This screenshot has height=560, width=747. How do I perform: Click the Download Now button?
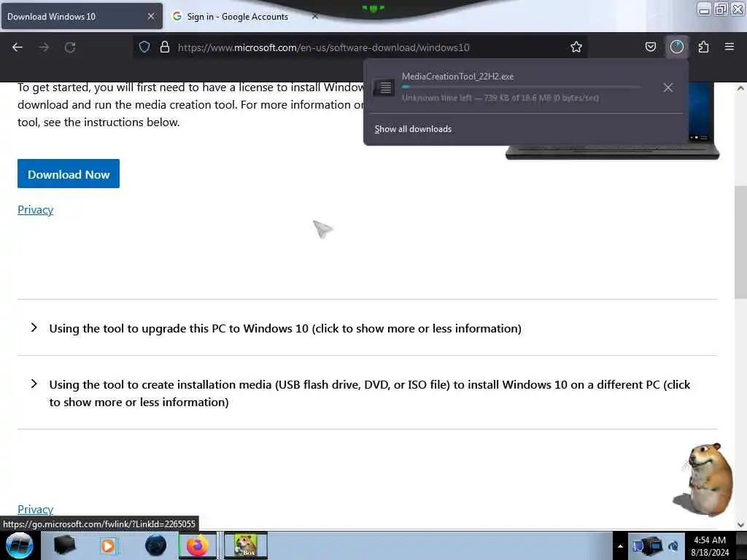[69, 174]
